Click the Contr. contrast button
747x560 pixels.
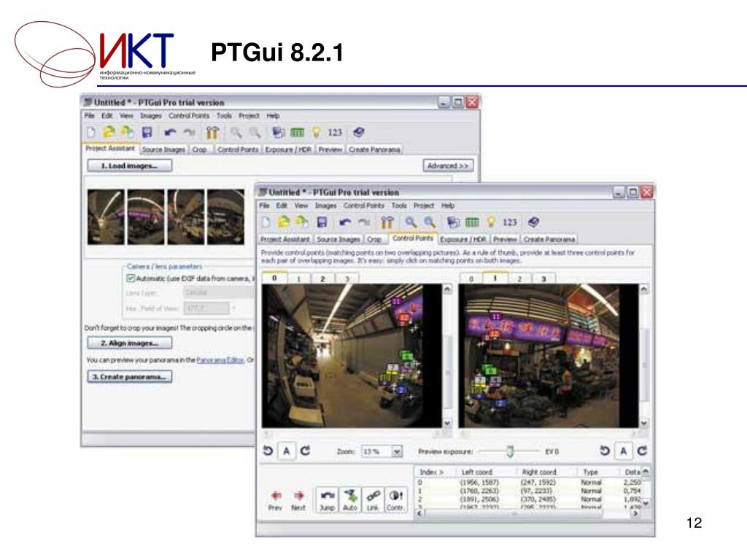pos(396,499)
